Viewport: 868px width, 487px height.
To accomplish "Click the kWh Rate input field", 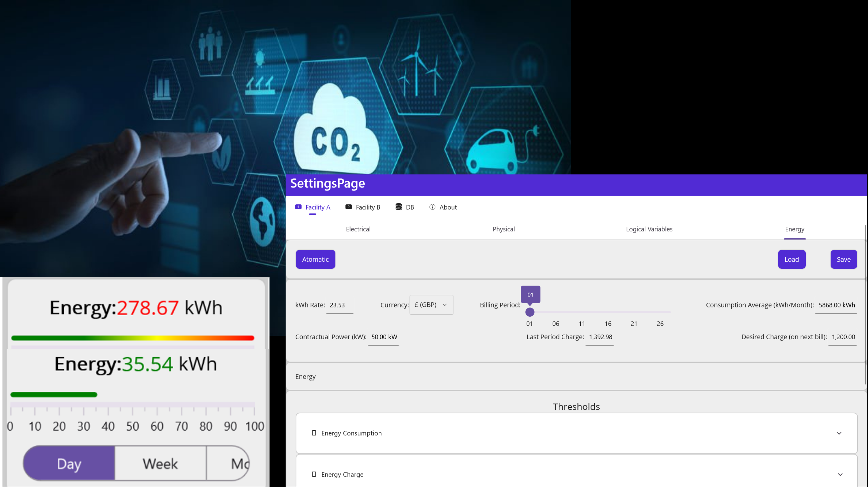I will click(x=339, y=305).
